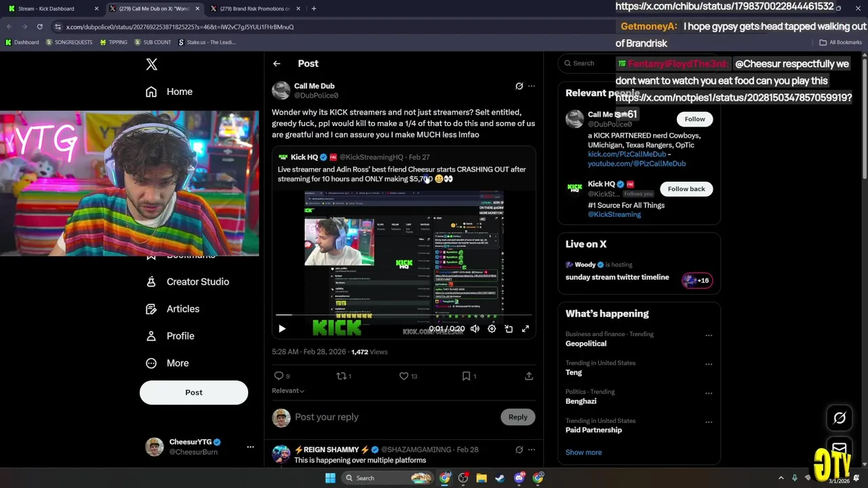Bookmark the post with the bookmark icon
The width and height of the screenshot is (868, 488).
point(469,375)
